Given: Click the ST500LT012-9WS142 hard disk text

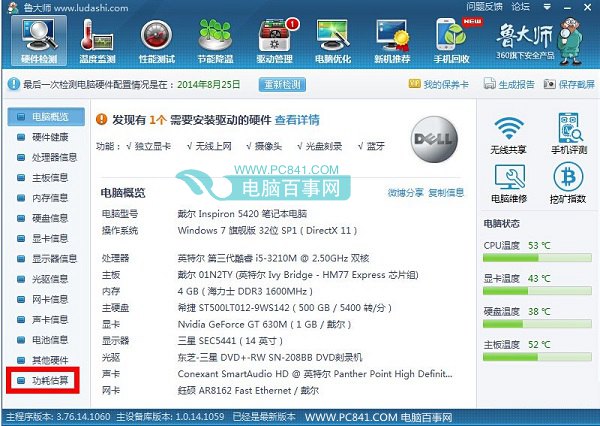Looking at the screenshot, I should click(x=285, y=308).
